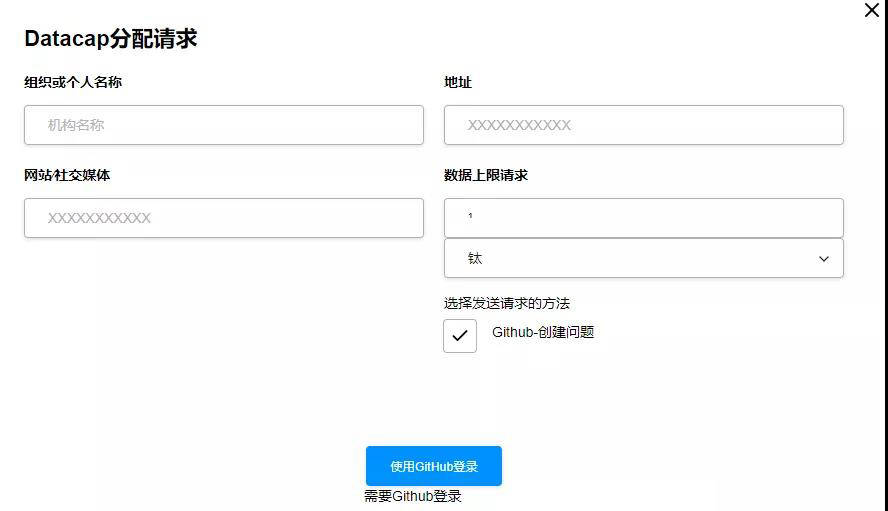
Task: Click the 组织或个人名称 label
Action: coord(73,82)
